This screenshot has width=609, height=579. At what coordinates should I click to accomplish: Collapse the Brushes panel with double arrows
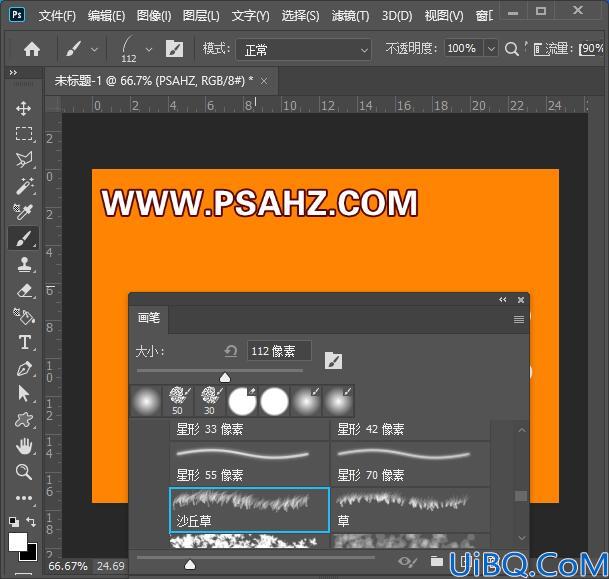503,300
